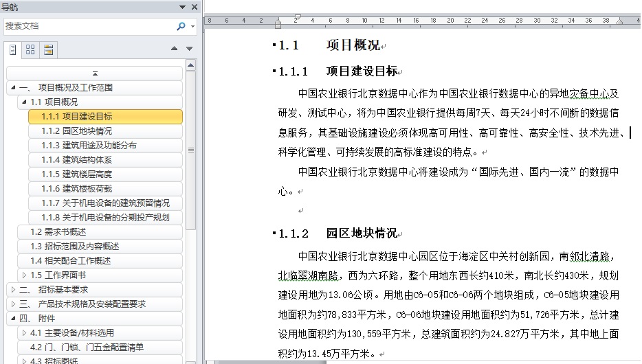Screen dimensions: 642x364
Task: Click the underlined text 北临翠湖南路
Action: pos(309,275)
